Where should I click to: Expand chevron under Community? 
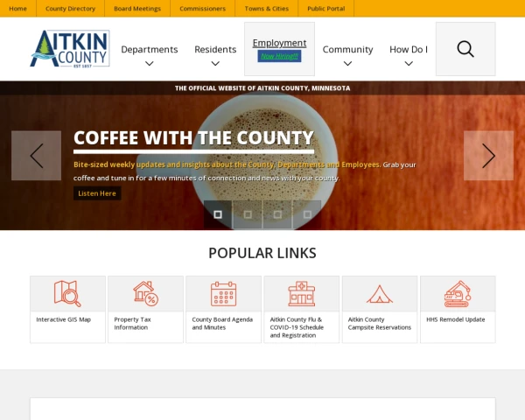[x=347, y=63]
